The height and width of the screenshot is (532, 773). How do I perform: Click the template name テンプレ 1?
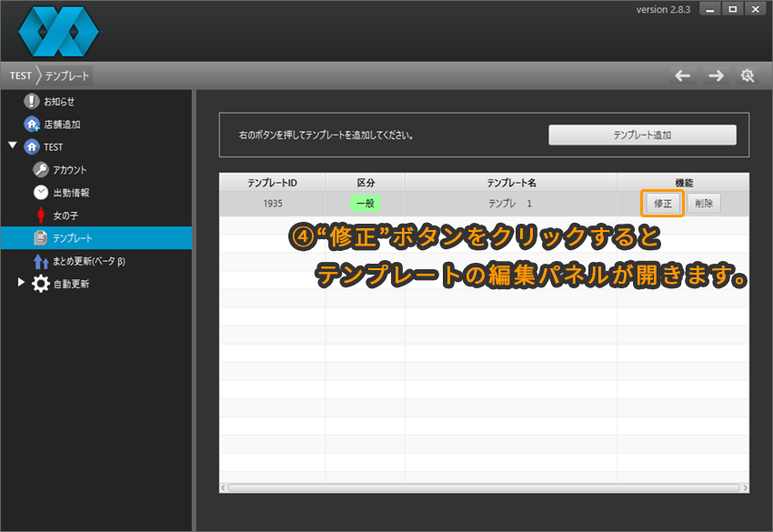[x=510, y=203]
